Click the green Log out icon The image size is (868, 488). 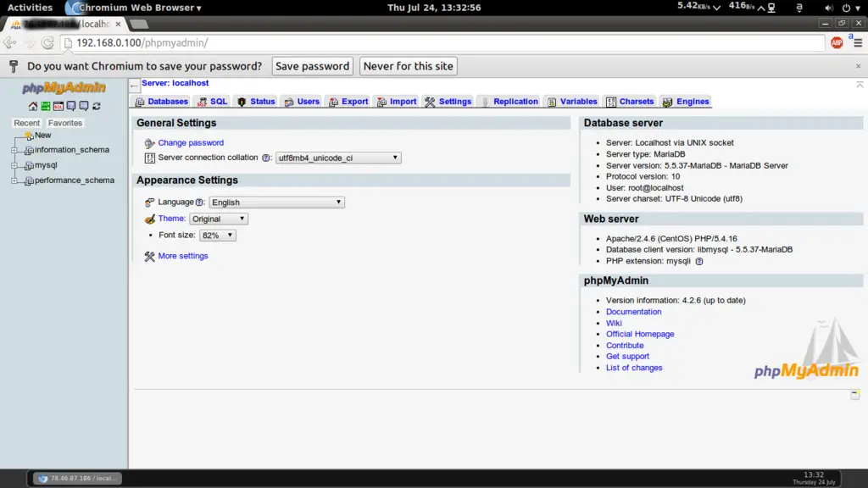pos(46,106)
